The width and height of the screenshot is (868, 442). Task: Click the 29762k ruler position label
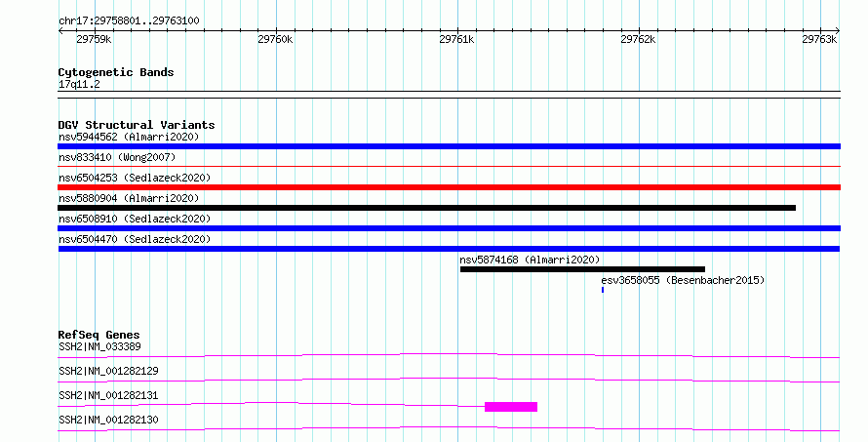click(638, 39)
